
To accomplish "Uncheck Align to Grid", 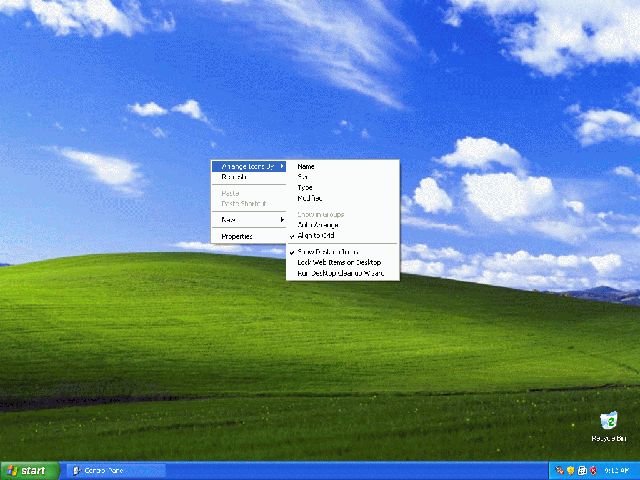I will (342, 236).
